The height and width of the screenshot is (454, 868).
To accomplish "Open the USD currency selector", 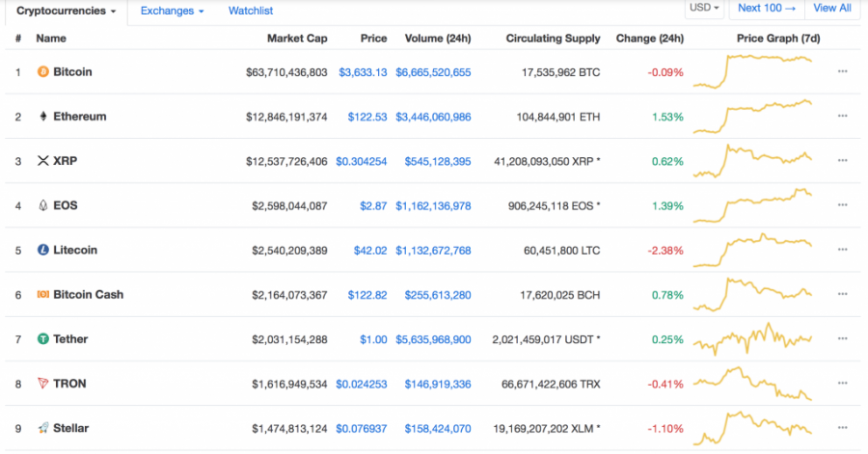I will point(704,9).
